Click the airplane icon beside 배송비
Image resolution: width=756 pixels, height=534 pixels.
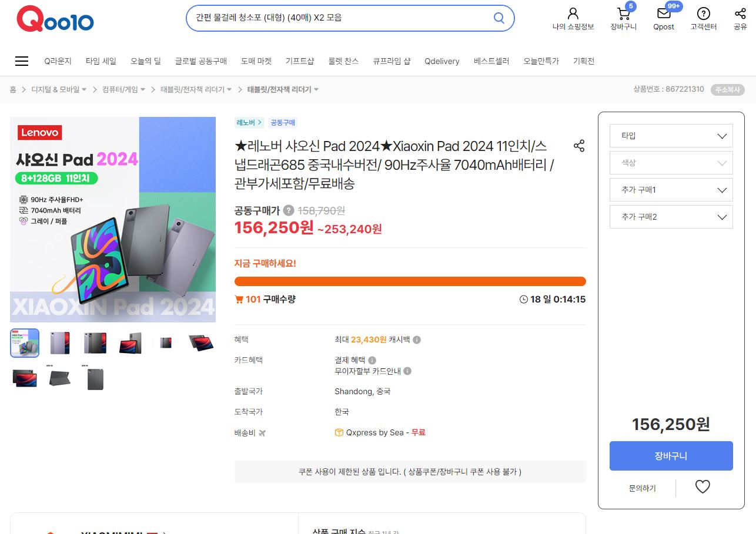pos(262,433)
